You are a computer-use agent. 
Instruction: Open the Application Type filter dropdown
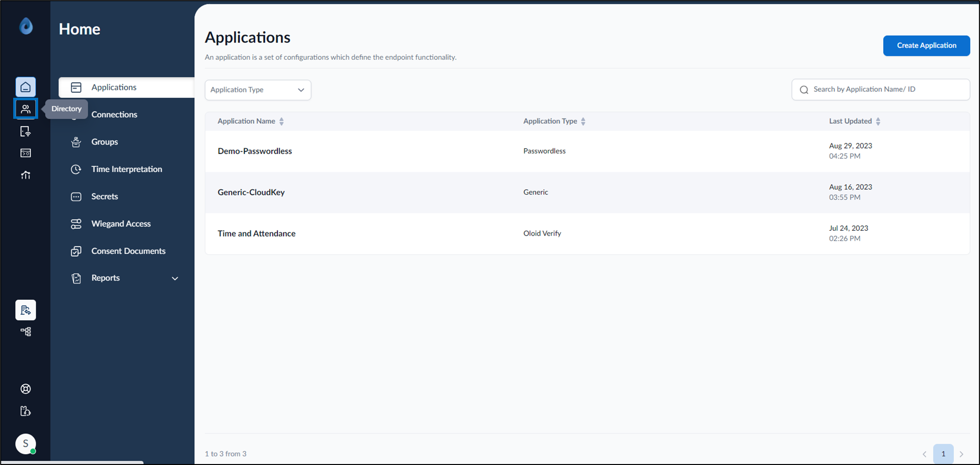point(258,90)
